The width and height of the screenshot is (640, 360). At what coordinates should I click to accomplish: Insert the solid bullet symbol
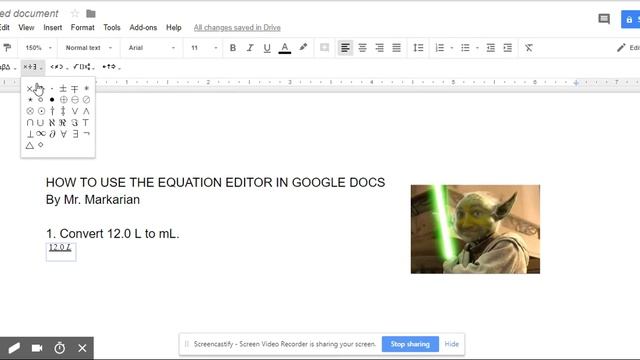[52, 100]
